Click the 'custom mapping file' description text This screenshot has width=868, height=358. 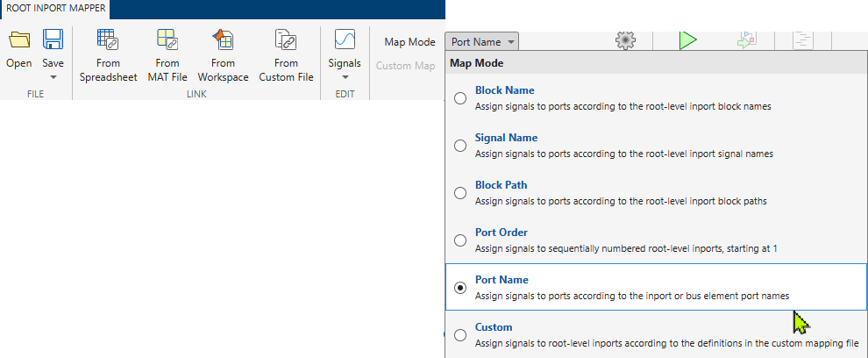(667, 344)
